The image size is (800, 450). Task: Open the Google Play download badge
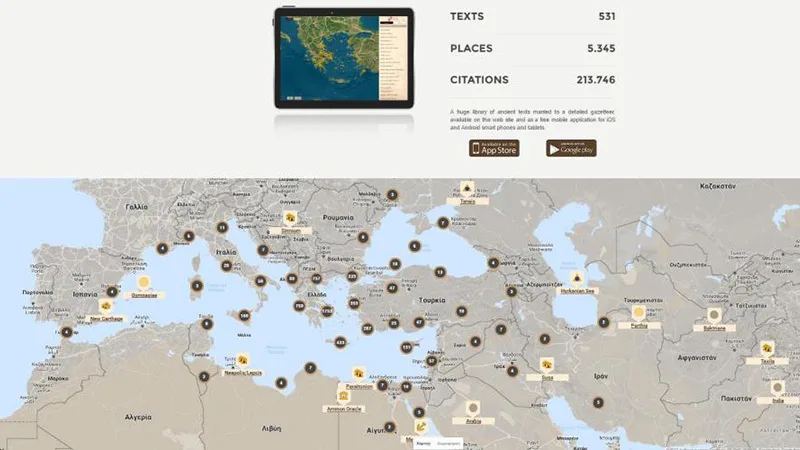tap(571, 148)
